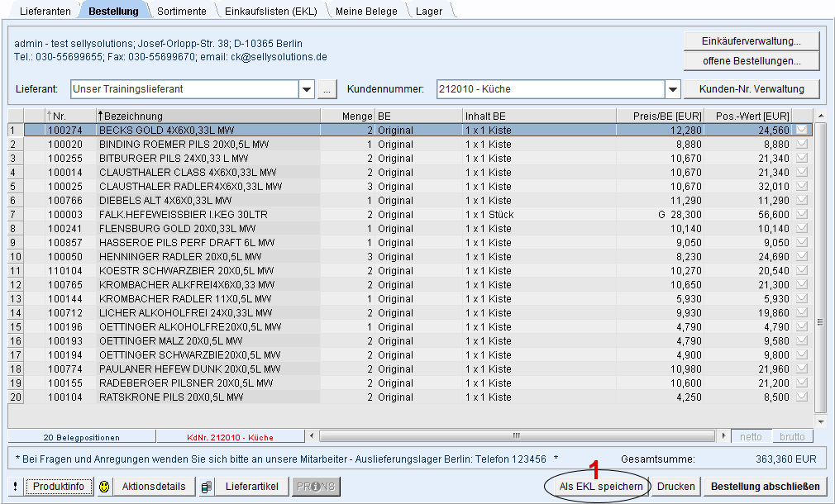
Task: Click the greyed PRINS info button
Action: 316,487
